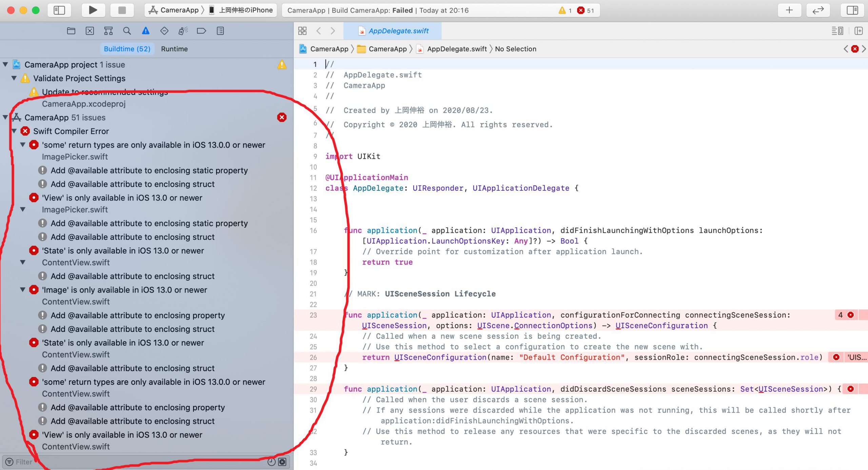Open code review with the arrows button
This screenshot has height=470, width=868.
coord(818,10)
